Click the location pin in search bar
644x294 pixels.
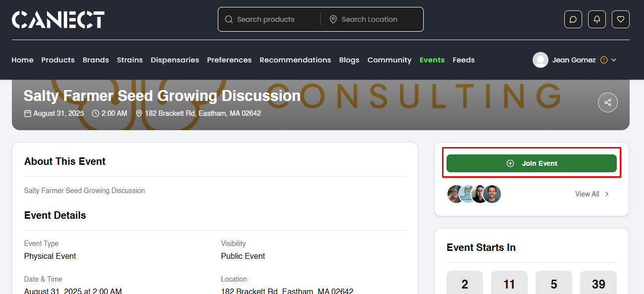pos(333,19)
